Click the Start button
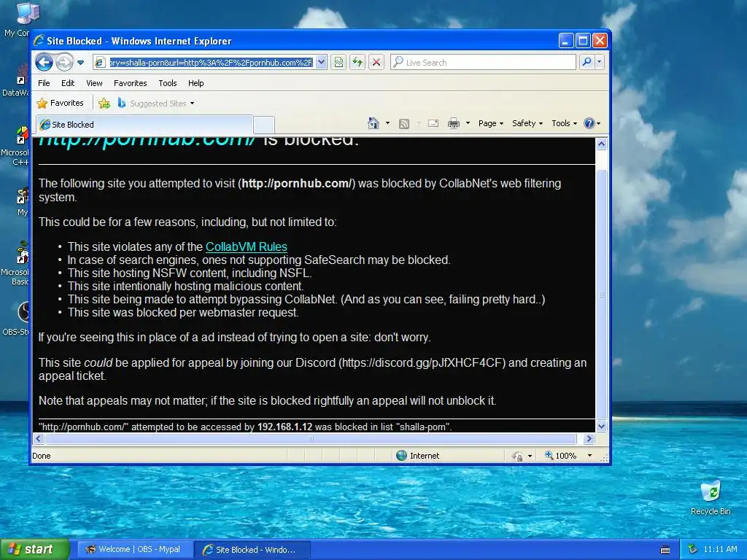This screenshot has width=747, height=560. pyautogui.click(x=35, y=549)
